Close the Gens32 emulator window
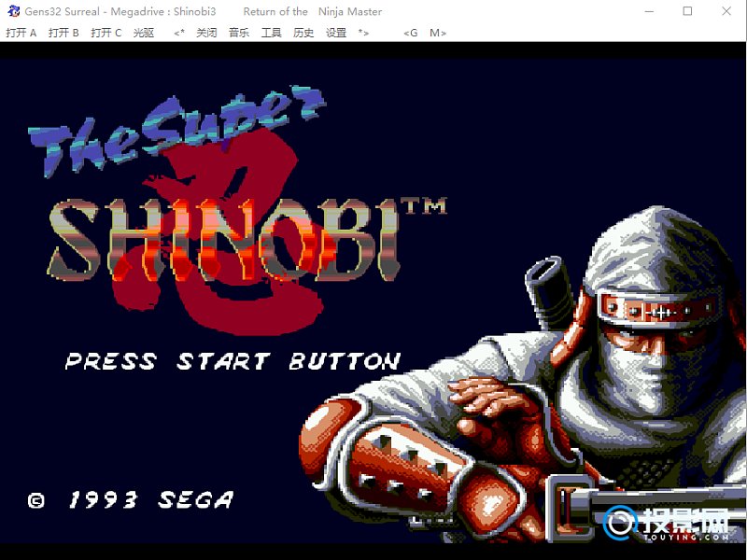 coord(726,11)
